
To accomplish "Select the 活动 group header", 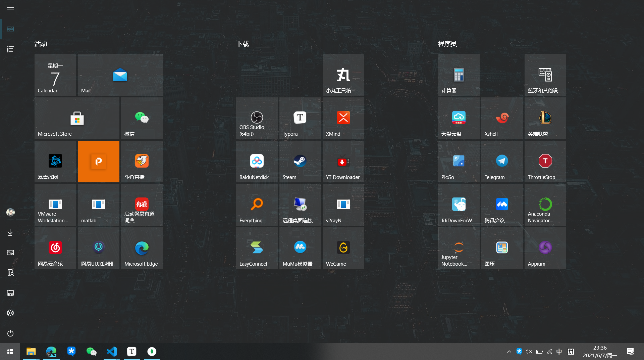I will 41,44.
